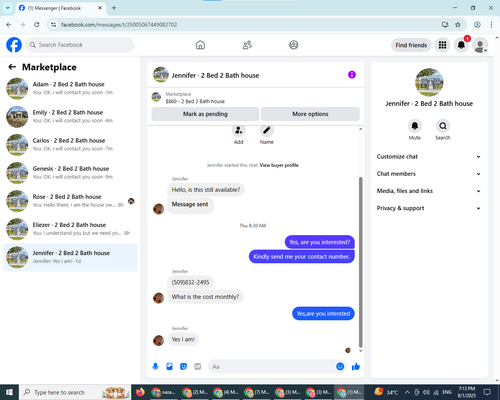Open the emoji picker
Image resolution: width=500 pixels, height=400 pixels.
click(x=340, y=367)
